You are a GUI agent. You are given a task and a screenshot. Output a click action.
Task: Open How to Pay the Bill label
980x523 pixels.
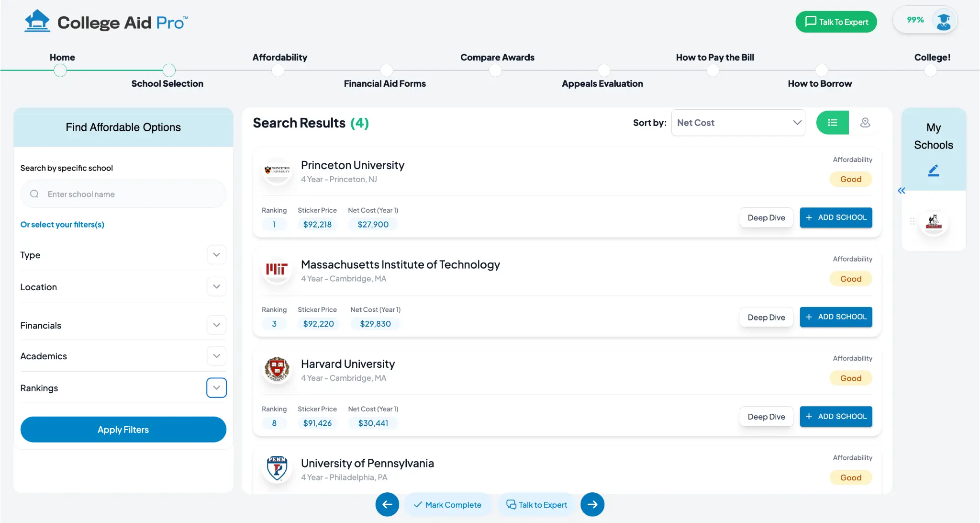(x=715, y=57)
